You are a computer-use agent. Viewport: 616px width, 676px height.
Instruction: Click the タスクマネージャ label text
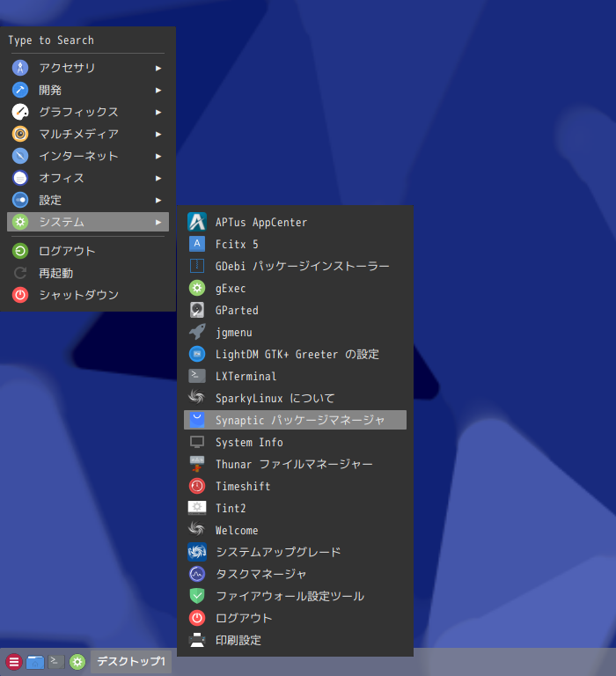[260, 574]
